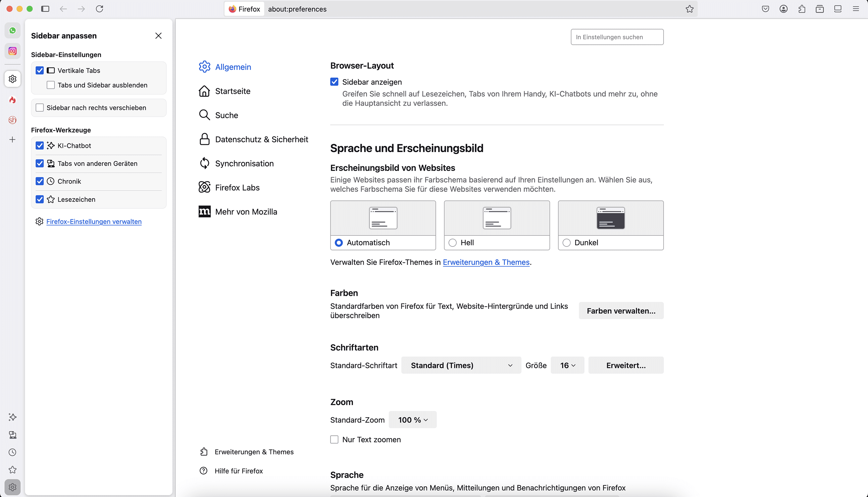
Task: Open the extensions puzzle icon in toolbar
Action: (802, 9)
